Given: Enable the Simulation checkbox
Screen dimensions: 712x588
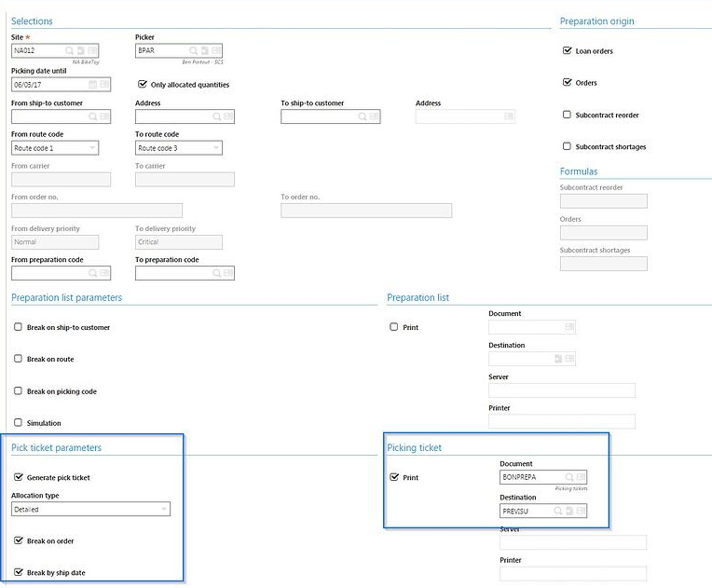Looking at the screenshot, I should [18, 423].
